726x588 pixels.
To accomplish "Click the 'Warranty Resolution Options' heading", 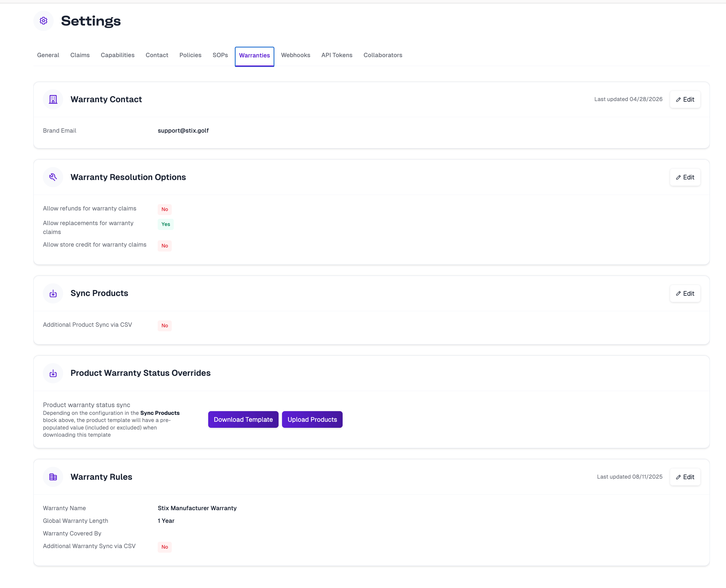I will pyautogui.click(x=128, y=177).
